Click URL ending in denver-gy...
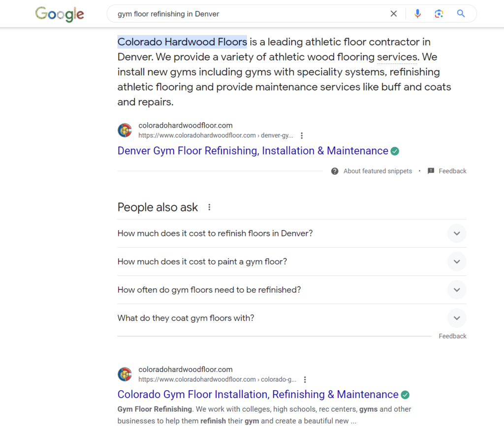Screen dimensions: 504x432 (x=216, y=135)
